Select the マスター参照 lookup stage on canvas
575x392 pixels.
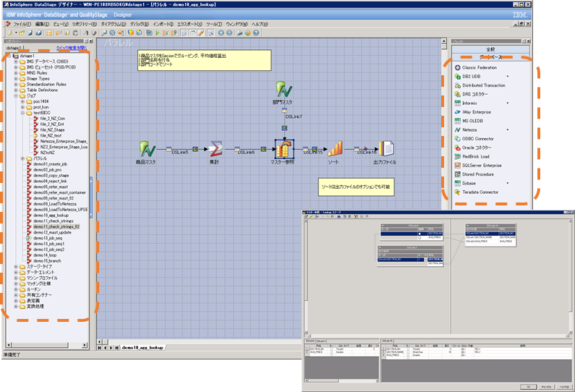coord(284,149)
